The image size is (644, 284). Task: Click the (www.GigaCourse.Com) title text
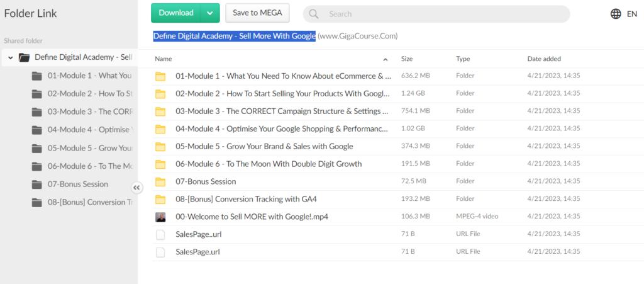click(358, 36)
